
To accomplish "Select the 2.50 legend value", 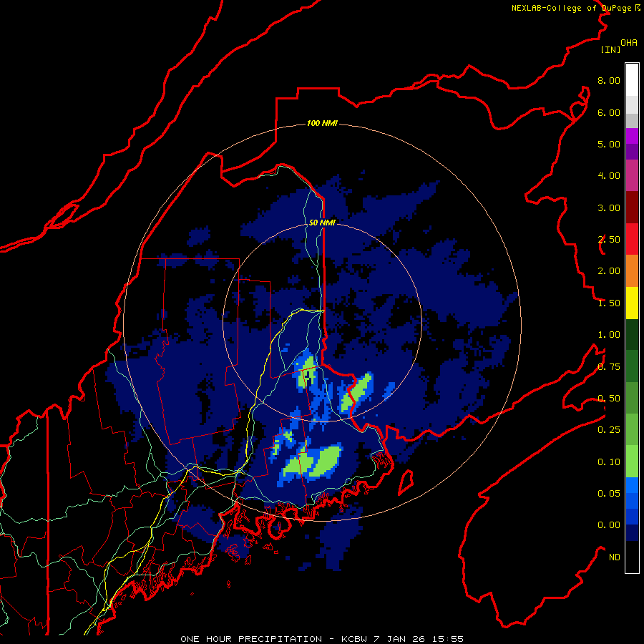I will coord(609,240).
